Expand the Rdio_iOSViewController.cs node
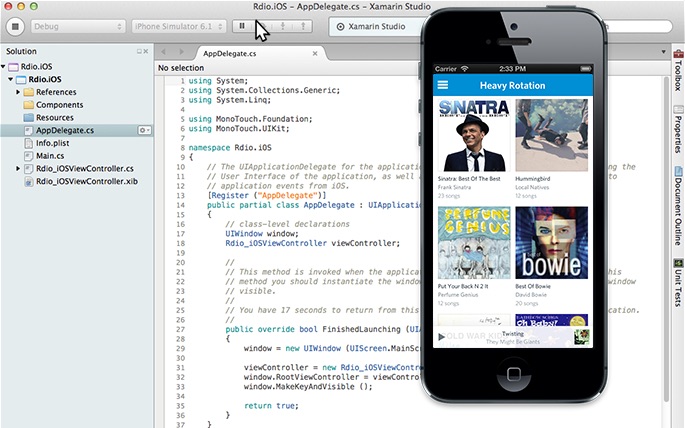This screenshot has height=428, width=685. pos(18,169)
